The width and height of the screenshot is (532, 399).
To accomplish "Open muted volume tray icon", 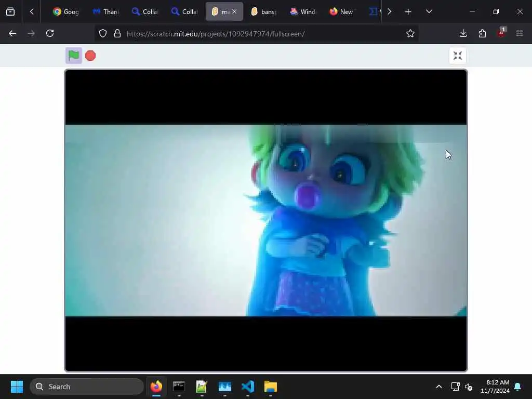I will tap(469, 387).
